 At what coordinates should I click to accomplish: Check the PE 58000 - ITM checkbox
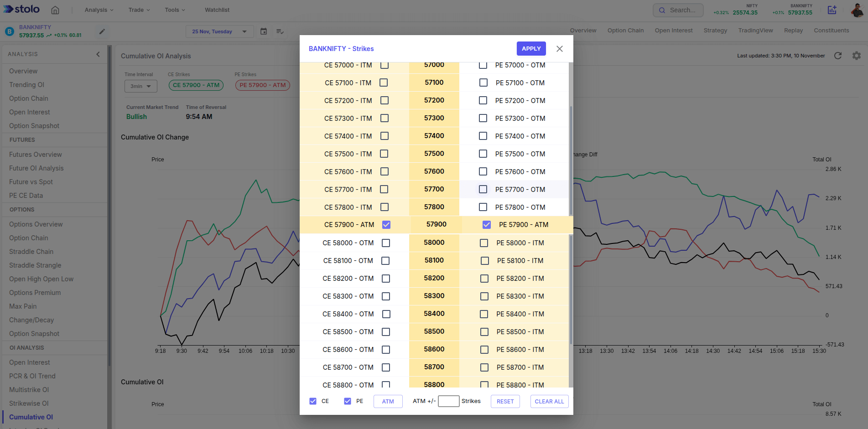tap(483, 243)
